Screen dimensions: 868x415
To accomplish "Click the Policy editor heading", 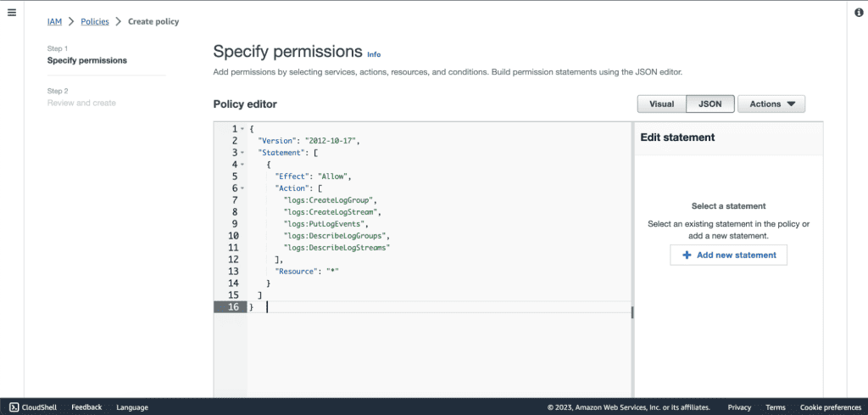I will [245, 104].
